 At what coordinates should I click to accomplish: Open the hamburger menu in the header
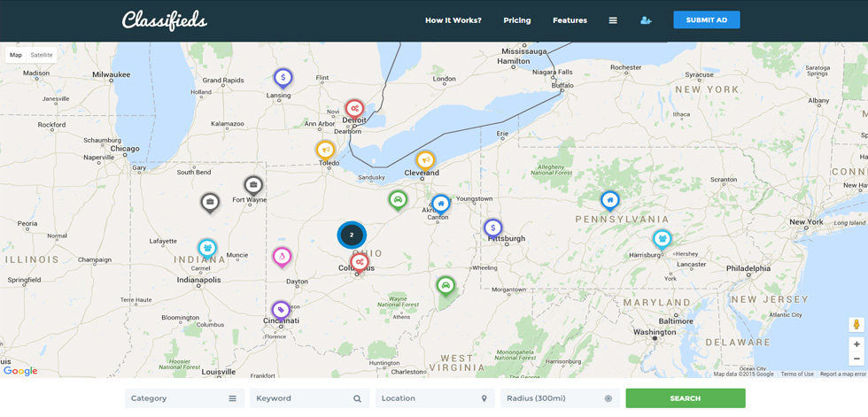point(613,20)
